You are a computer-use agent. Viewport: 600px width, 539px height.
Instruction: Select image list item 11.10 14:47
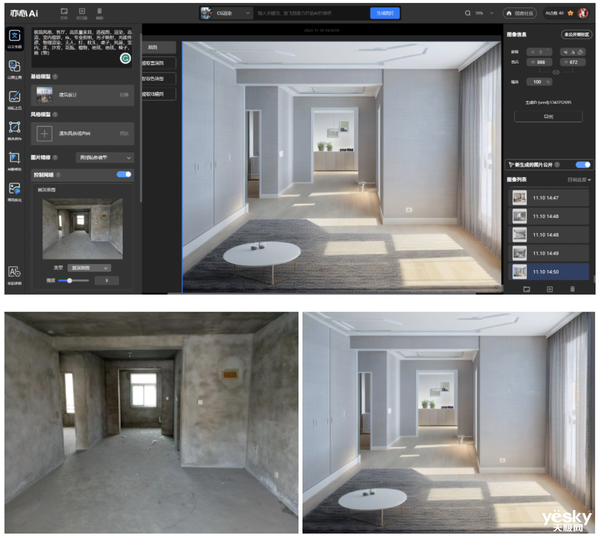tap(549, 198)
